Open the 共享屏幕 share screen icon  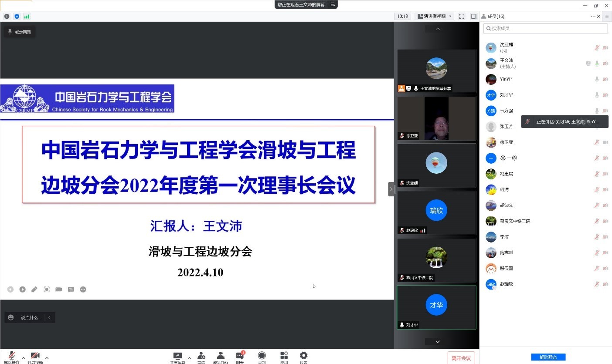[177, 357]
